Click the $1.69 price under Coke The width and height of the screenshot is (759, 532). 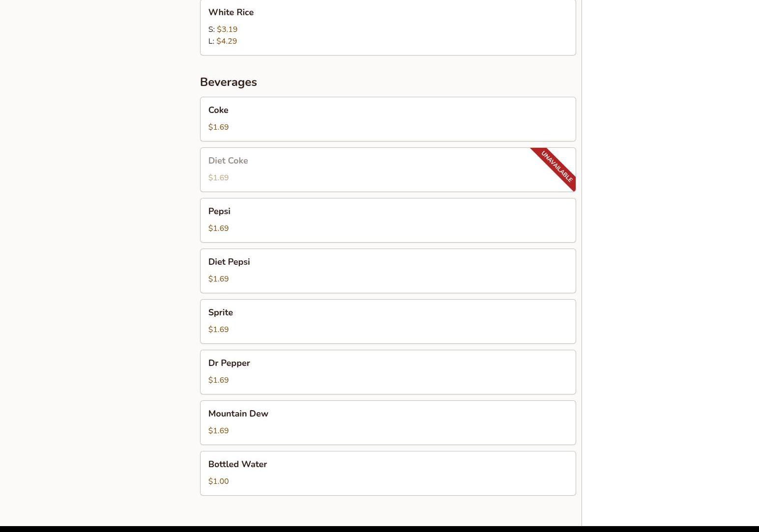(x=218, y=127)
